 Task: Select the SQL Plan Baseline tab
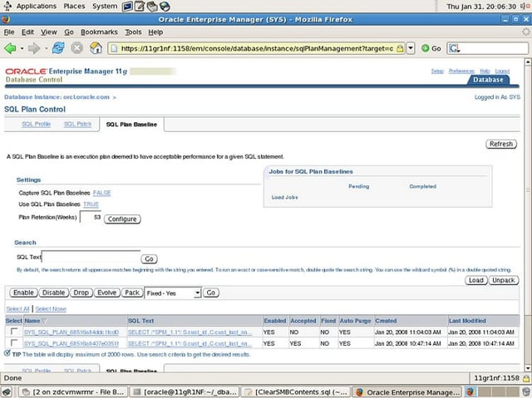coord(131,125)
